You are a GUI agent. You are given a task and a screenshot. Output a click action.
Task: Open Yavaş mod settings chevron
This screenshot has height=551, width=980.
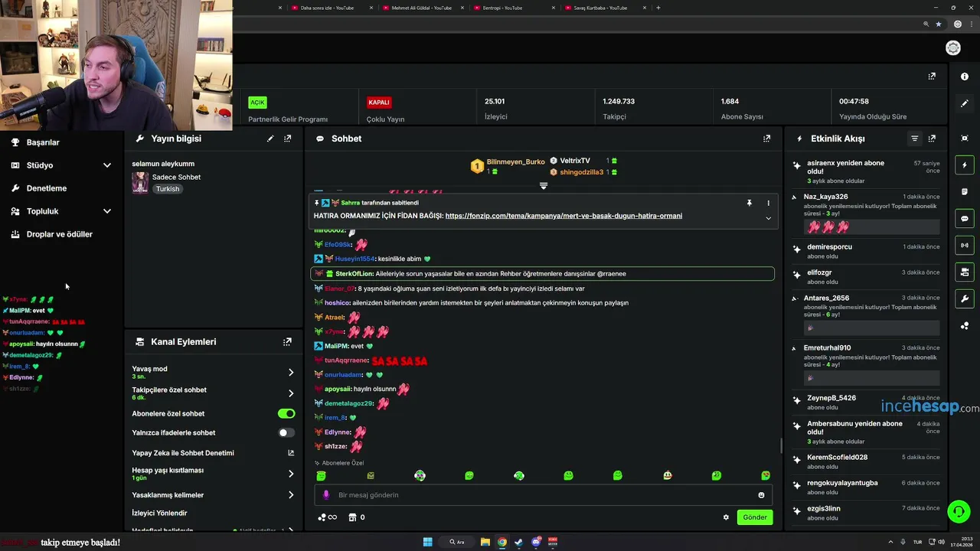[291, 373]
